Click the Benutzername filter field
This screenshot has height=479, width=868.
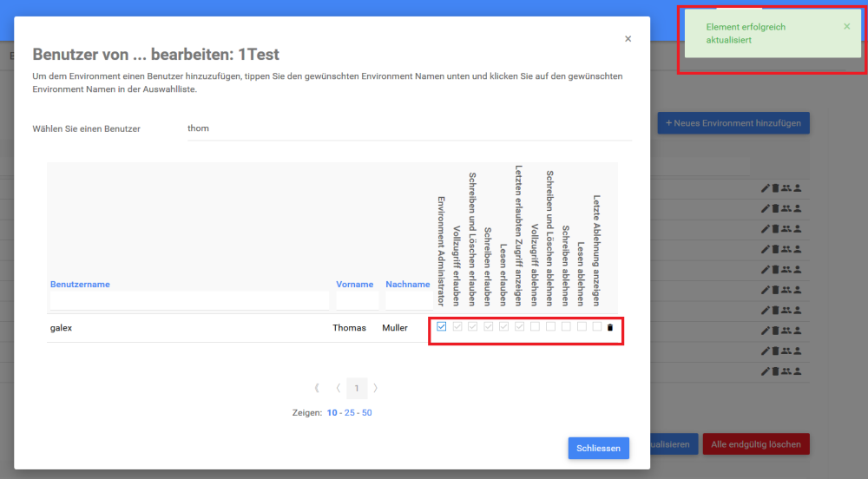(189, 300)
